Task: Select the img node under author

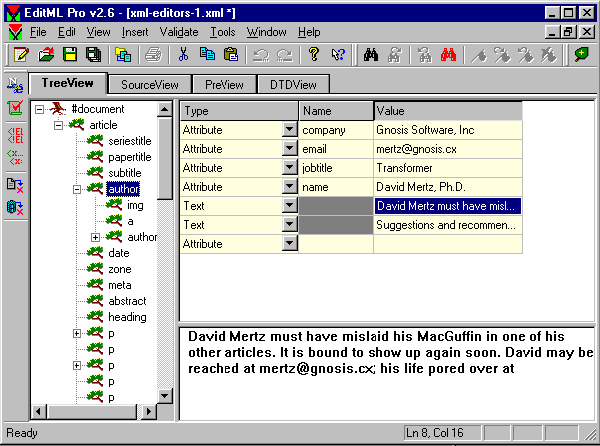Action: click(135, 205)
